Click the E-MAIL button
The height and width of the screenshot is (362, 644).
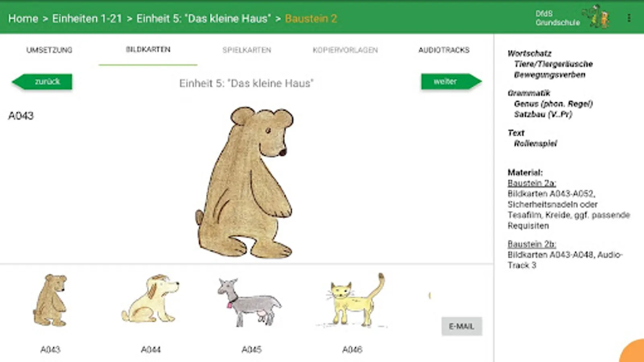(x=462, y=326)
